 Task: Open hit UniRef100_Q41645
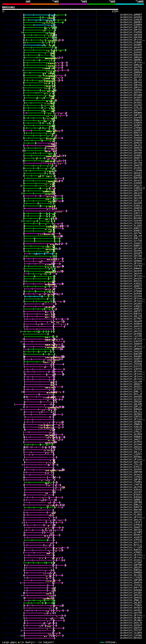(x=131, y=321)
